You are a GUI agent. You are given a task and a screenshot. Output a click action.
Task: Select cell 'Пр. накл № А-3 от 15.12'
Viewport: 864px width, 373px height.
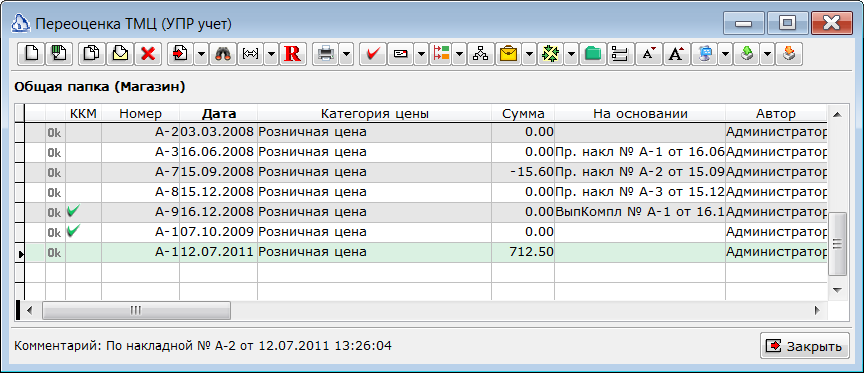pos(640,192)
